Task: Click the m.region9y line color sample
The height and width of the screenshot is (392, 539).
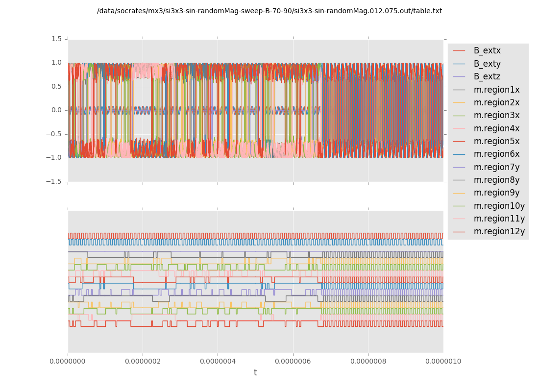Action: click(x=459, y=193)
